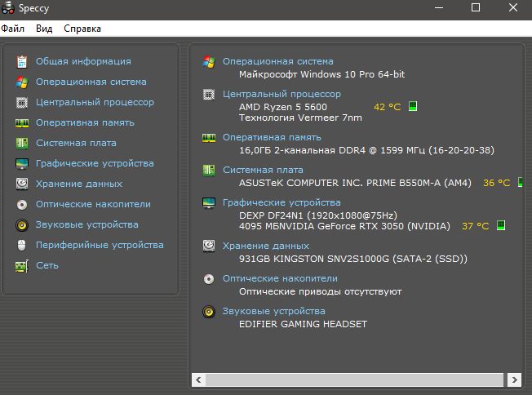Click the RAM icon in the sidebar
The height and width of the screenshot is (395, 532).
coord(22,123)
